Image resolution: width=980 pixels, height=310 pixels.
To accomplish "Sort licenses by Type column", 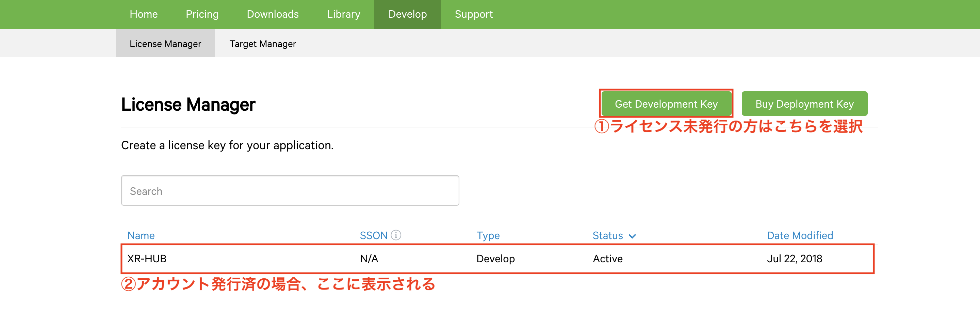I will point(488,235).
